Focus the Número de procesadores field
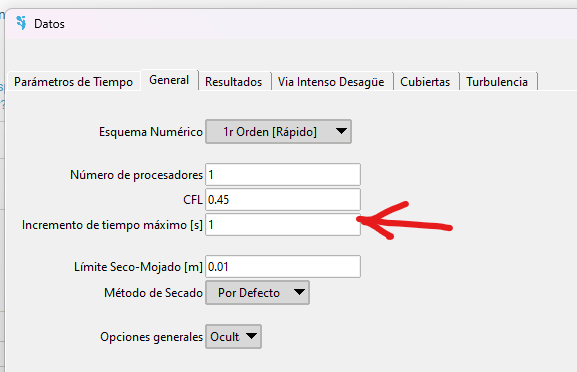This screenshot has height=372, width=577. tap(283, 174)
